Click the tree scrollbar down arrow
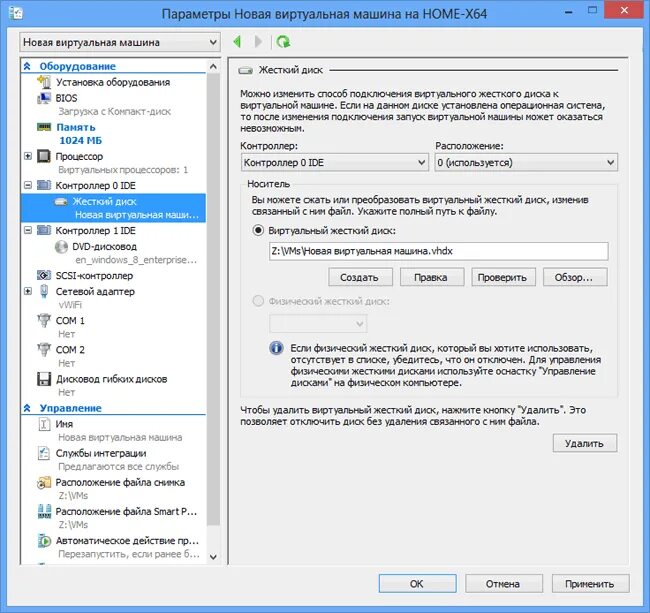This screenshot has width=650, height=613. click(213, 557)
